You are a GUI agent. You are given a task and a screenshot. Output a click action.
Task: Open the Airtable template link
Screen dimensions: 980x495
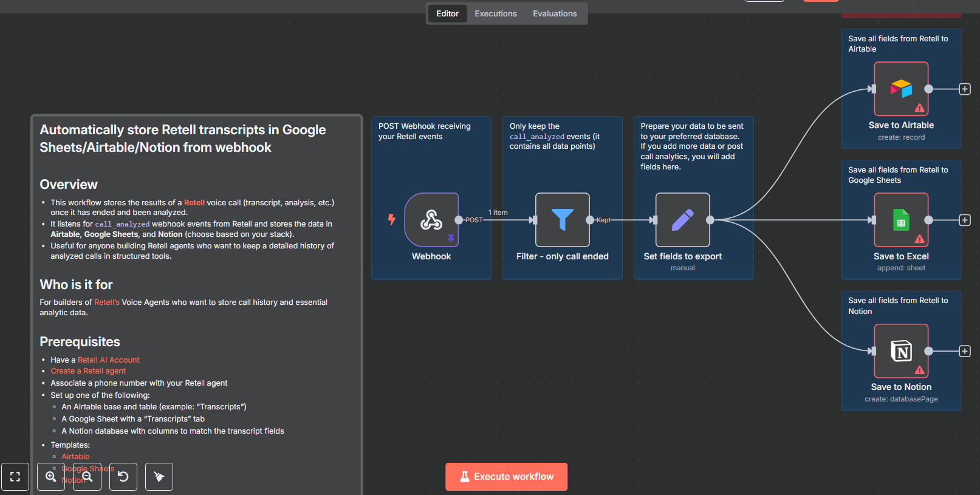[75, 457]
